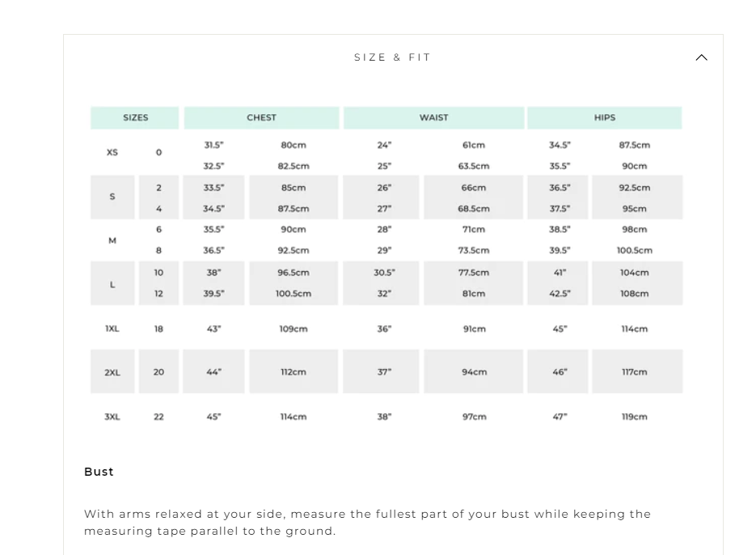The image size is (756, 555).
Task: Click the 2XL size label
Action: [112, 372]
